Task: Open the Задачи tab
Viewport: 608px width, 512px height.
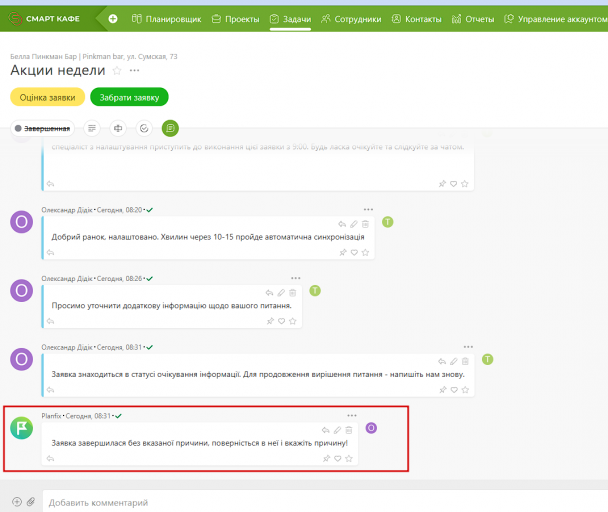Action: [290, 19]
